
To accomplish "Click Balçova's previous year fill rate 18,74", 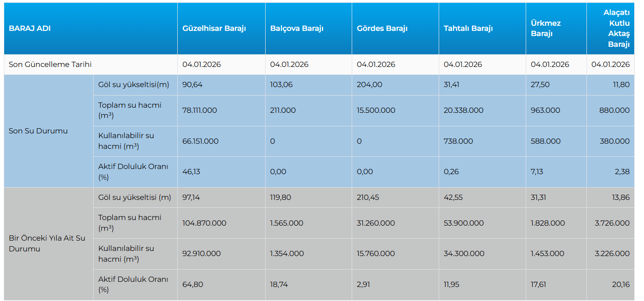I will [x=280, y=284].
